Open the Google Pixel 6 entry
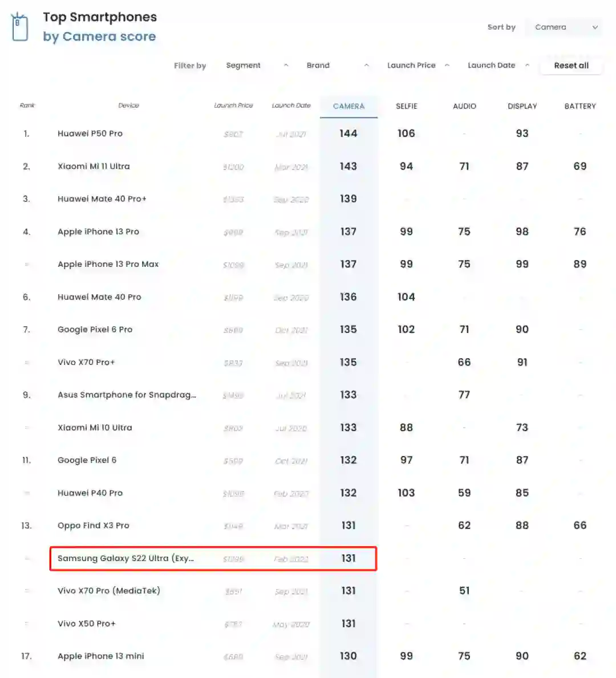616x678 pixels. pos(87,460)
